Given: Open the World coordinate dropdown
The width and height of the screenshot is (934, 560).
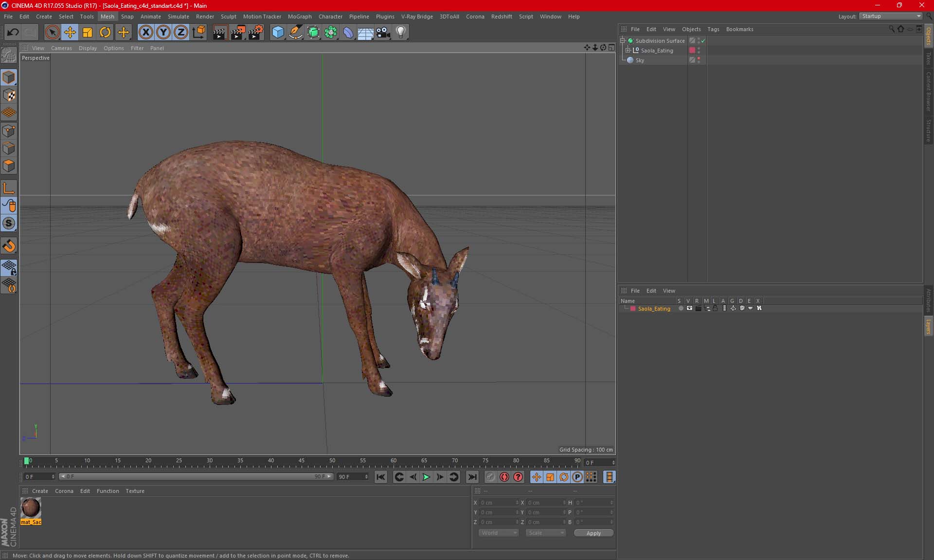Looking at the screenshot, I should pyautogui.click(x=499, y=533).
